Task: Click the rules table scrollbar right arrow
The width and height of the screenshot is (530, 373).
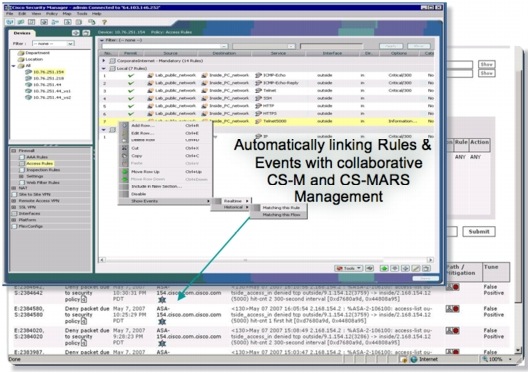Action: pyautogui.click(x=430, y=260)
